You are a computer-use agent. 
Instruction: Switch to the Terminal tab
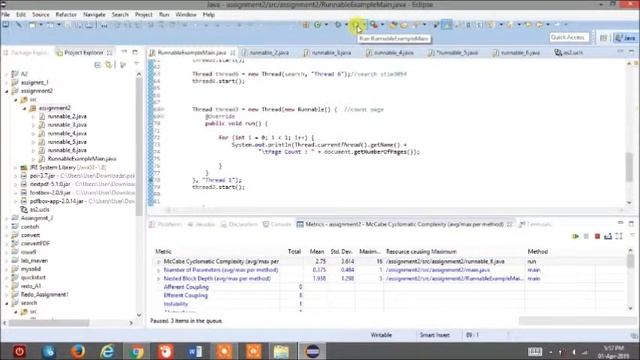[x=536, y=224]
